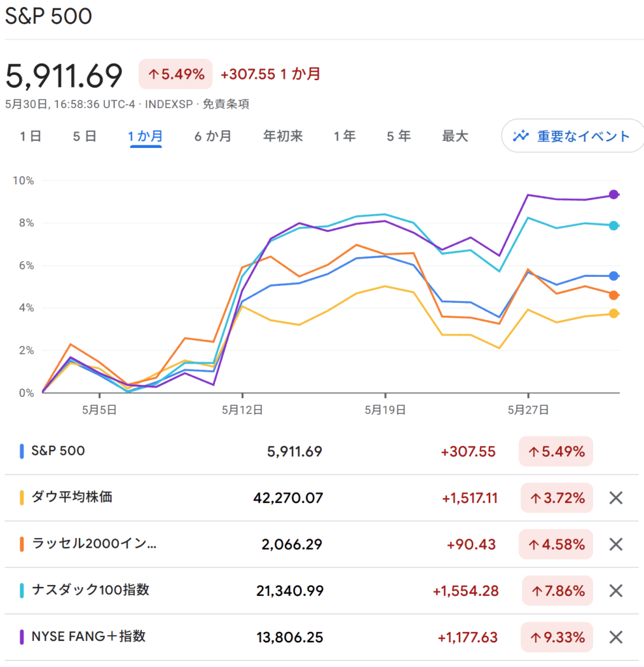Click the blue S&P 500 endpoint dot
644x667 pixels.
[613, 276]
